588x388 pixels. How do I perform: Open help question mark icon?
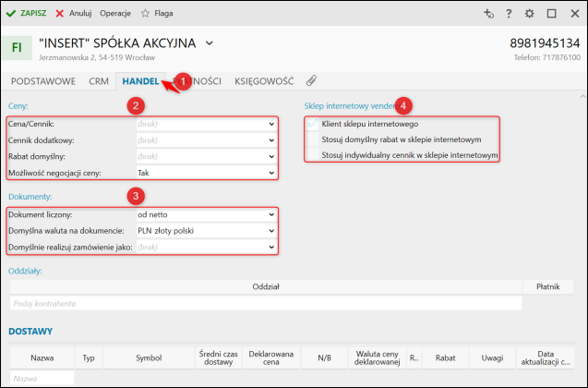pyautogui.click(x=509, y=14)
